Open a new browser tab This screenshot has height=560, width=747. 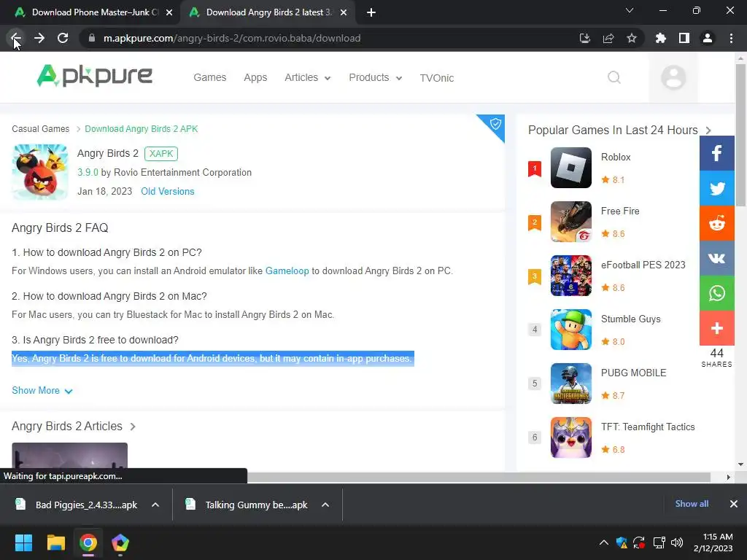[x=371, y=12]
